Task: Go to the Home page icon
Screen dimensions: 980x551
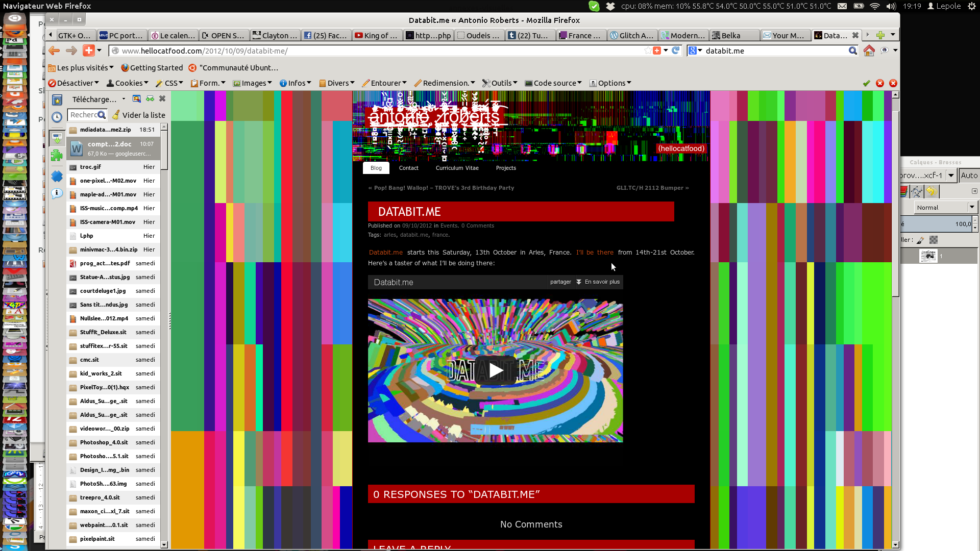Action: coord(869,51)
